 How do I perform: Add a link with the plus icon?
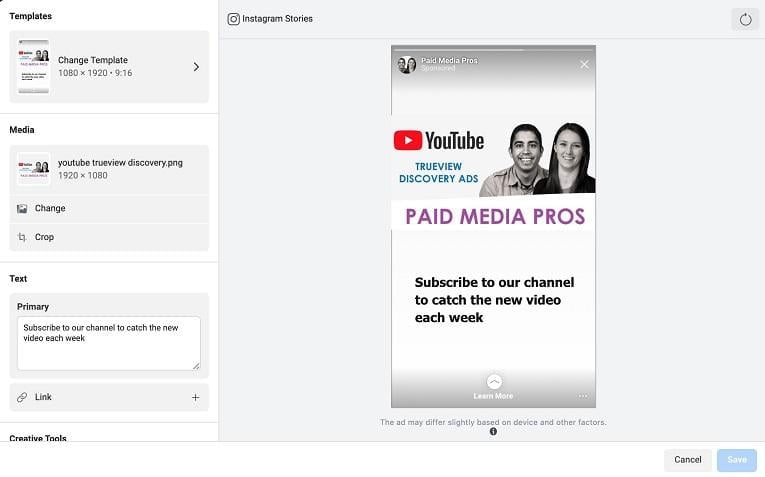pos(195,398)
